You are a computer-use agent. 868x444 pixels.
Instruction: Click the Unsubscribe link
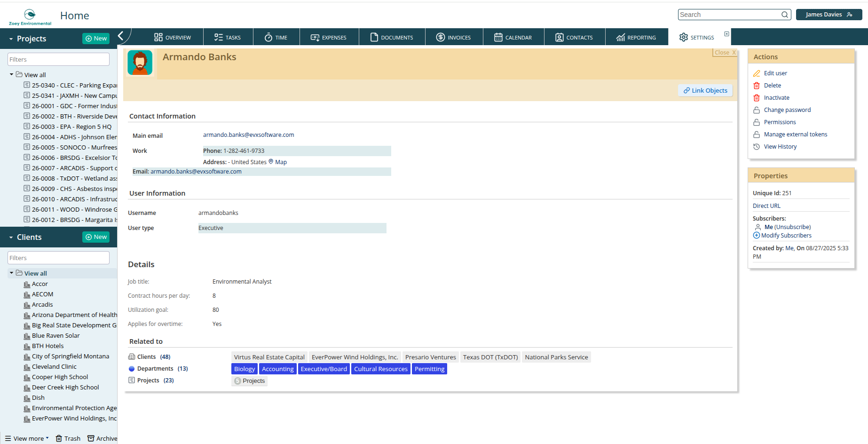point(792,227)
